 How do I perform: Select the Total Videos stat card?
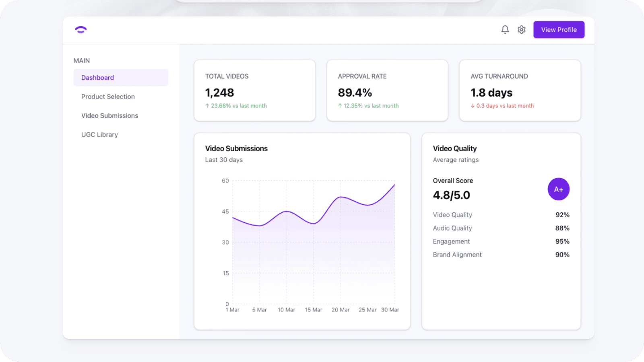coord(254,90)
